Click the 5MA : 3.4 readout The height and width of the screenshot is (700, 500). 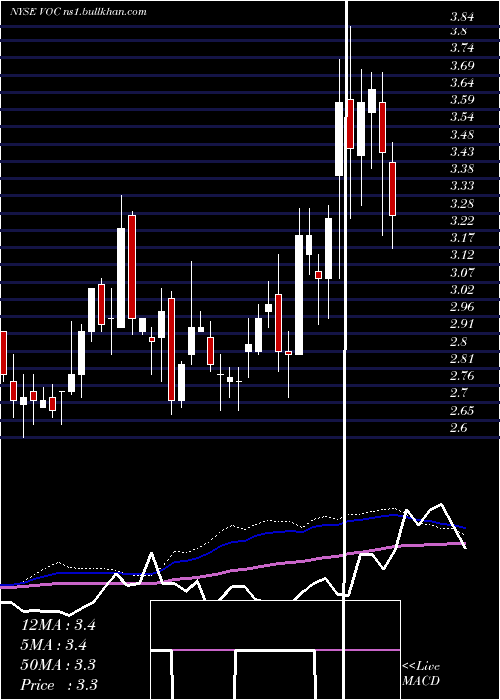tap(54, 645)
